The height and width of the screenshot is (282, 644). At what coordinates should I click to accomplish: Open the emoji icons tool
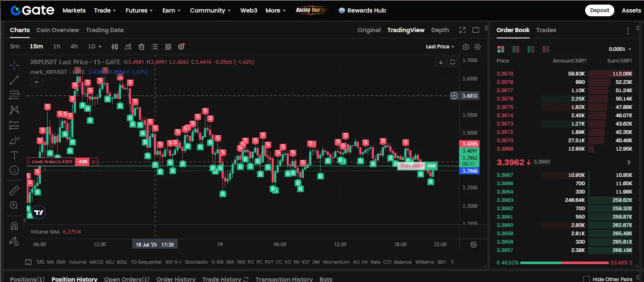point(14,170)
